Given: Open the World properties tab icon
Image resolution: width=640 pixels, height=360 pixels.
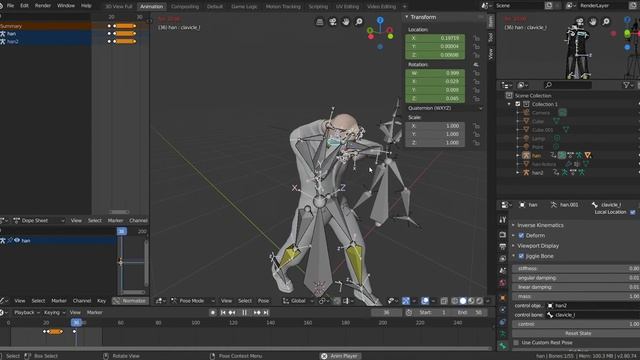Looking at the screenshot, I should (x=502, y=283).
